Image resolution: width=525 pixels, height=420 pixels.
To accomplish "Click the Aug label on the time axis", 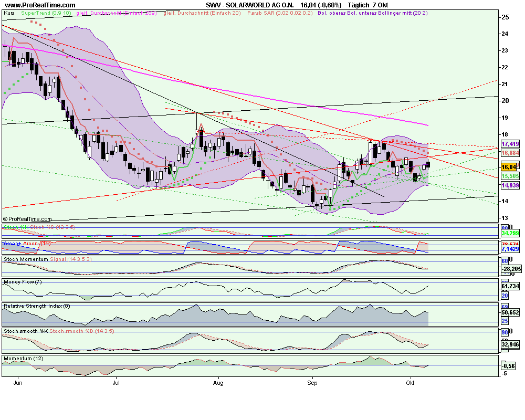I will point(218,383).
